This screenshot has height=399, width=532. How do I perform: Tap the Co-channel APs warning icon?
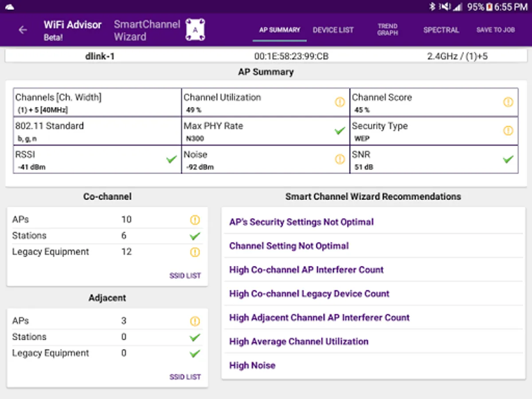click(x=195, y=220)
